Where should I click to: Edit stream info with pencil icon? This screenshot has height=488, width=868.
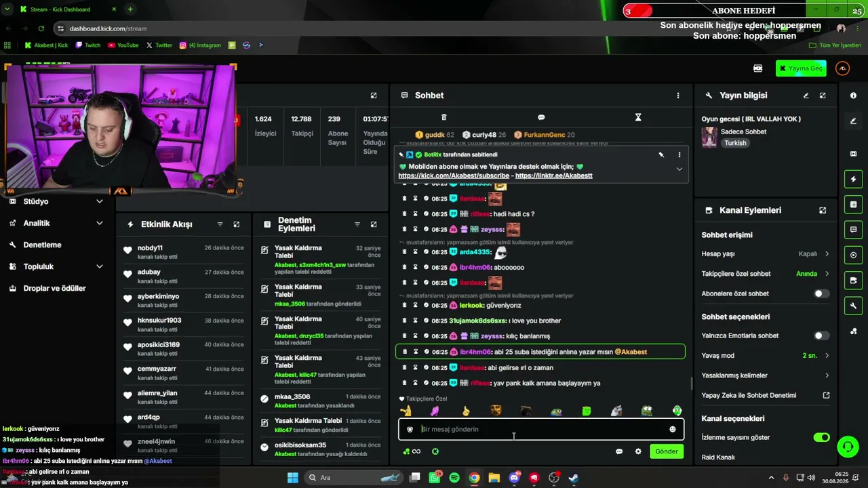806,96
